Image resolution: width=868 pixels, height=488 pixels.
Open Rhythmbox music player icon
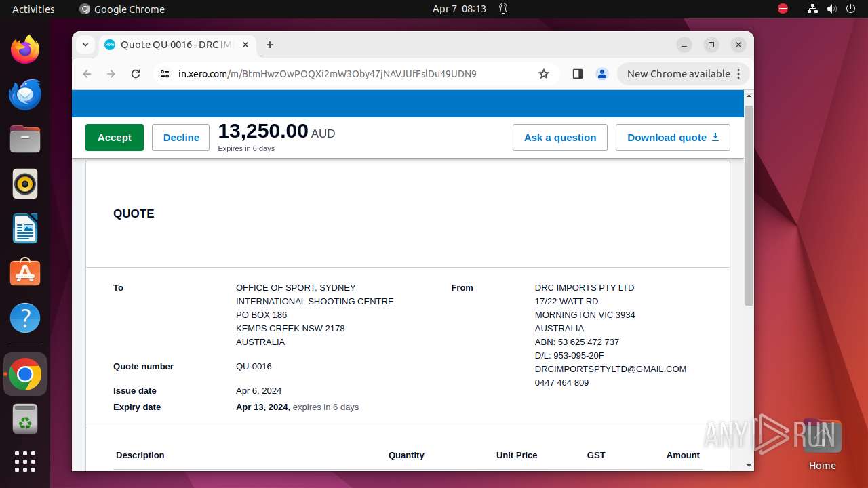point(25,184)
